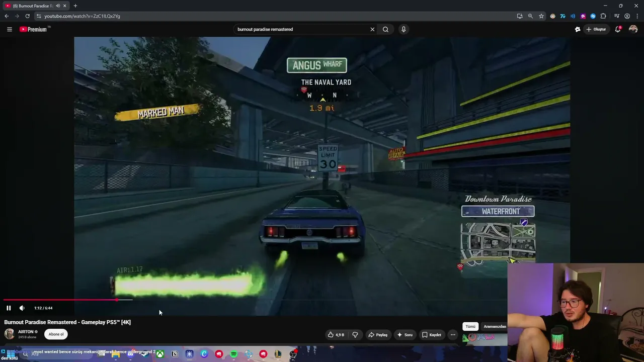Image resolution: width=644 pixels, height=362 pixels.
Task: Open a new browser tab
Action: click(75, 6)
